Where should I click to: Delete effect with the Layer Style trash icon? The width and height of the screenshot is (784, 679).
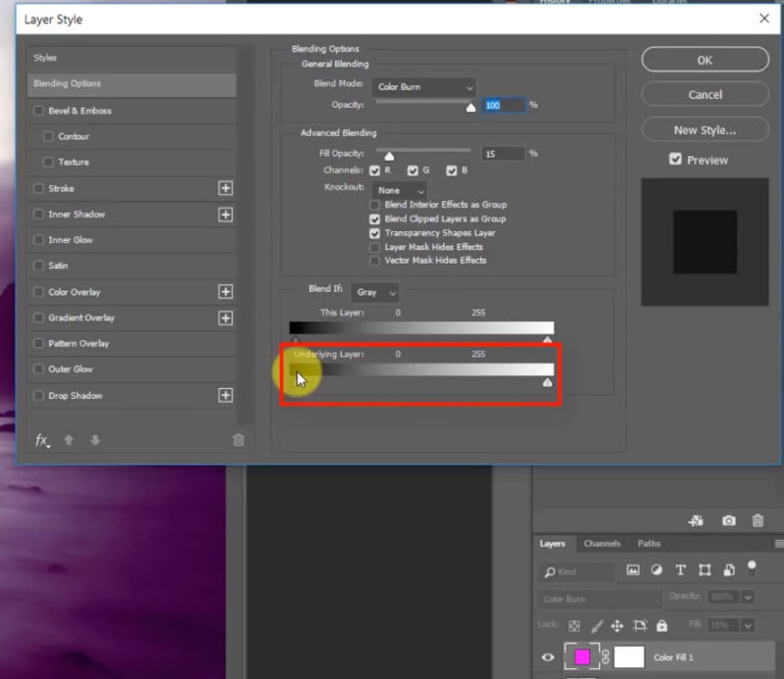[238, 440]
